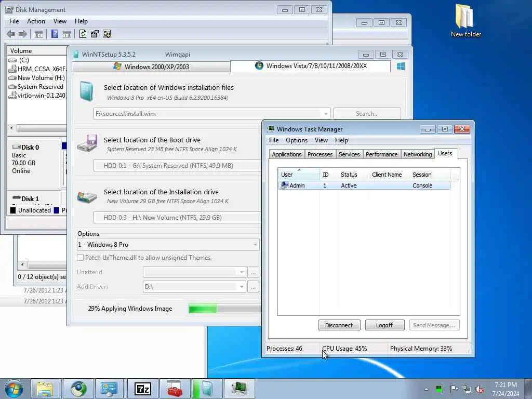Select the Windows Vista/7/8/10/11 tab
532x399 pixels.
(x=311, y=66)
